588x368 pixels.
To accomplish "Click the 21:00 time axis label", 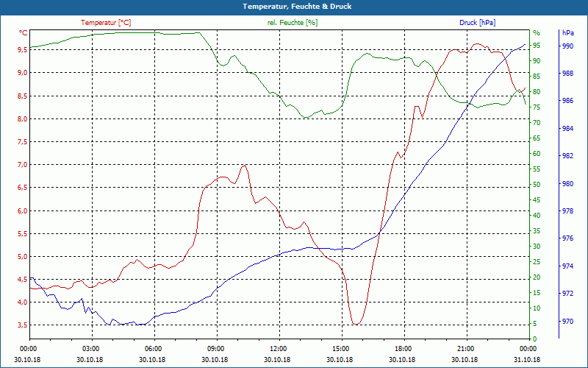I will coord(465,349).
